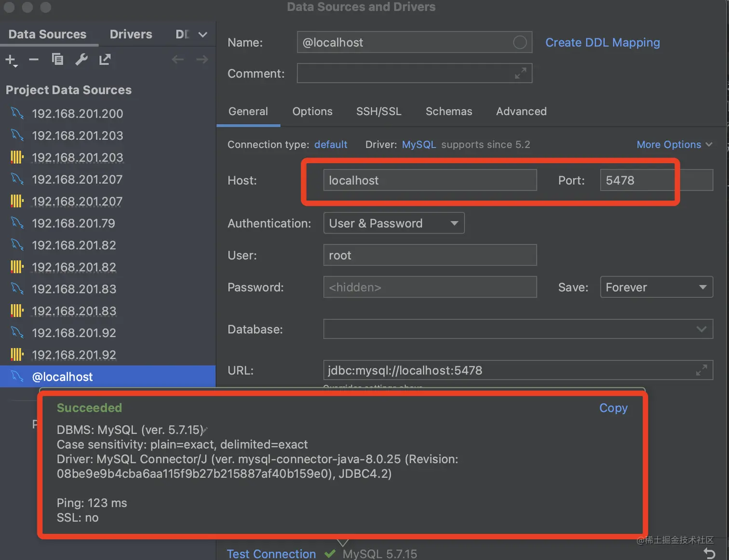Click Test Connection
This screenshot has width=729, height=560.
pyautogui.click(x=271, y=554)
